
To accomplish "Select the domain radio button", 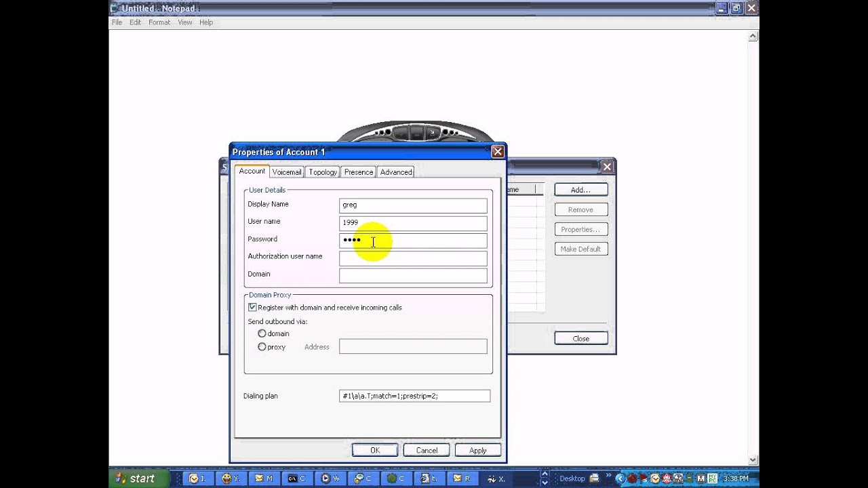I will tap(262, 333).
